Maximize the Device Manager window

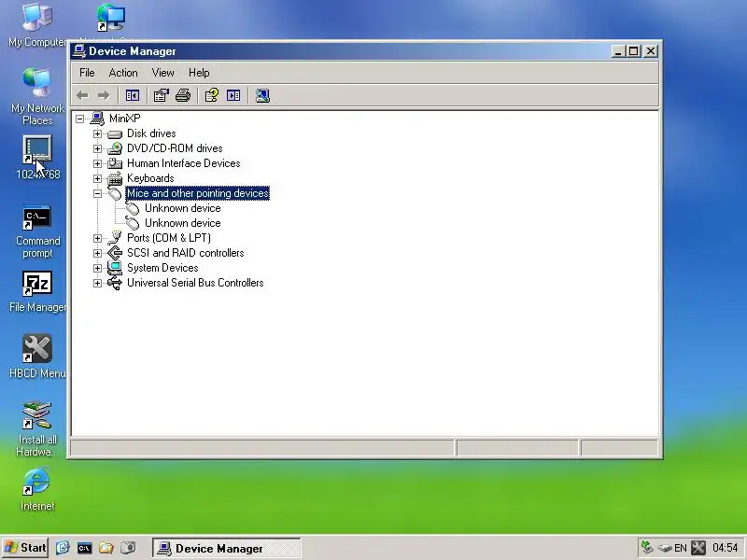click(634, 51)
